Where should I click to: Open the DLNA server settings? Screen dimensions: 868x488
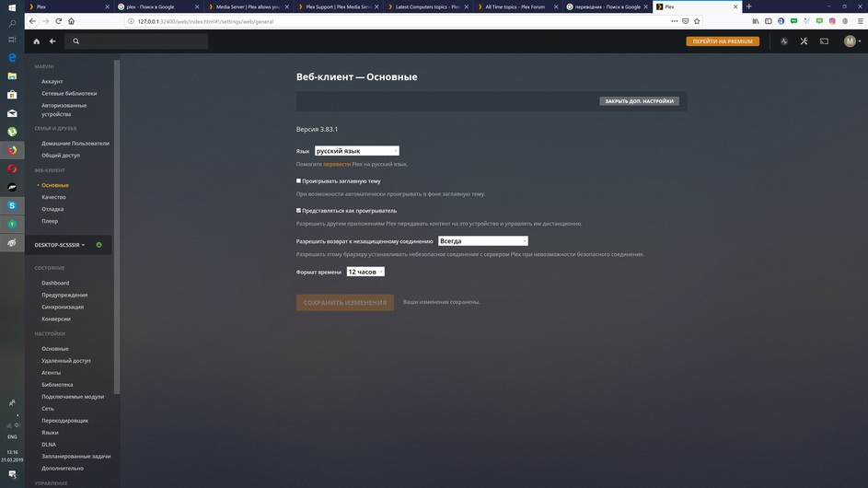(x=49, y=444)
